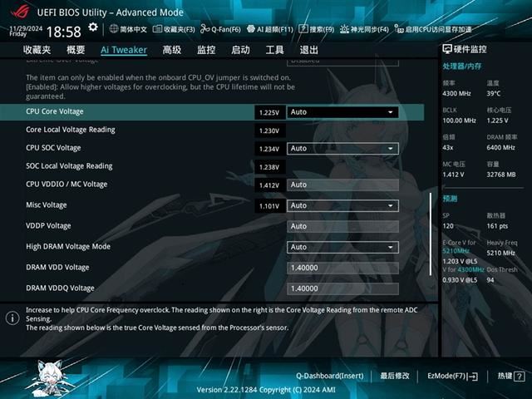The height and width of the screenshot is (399, 532).
Task: Open the 搜索(F9) search icon
Action: 303,29
